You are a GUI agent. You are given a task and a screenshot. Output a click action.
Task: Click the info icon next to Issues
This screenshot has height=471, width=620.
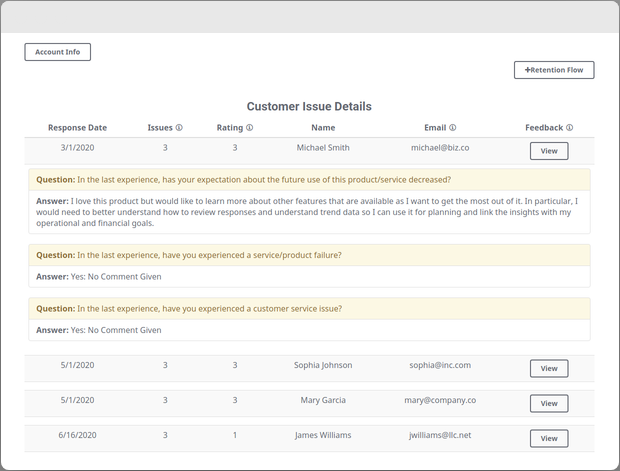180,128
